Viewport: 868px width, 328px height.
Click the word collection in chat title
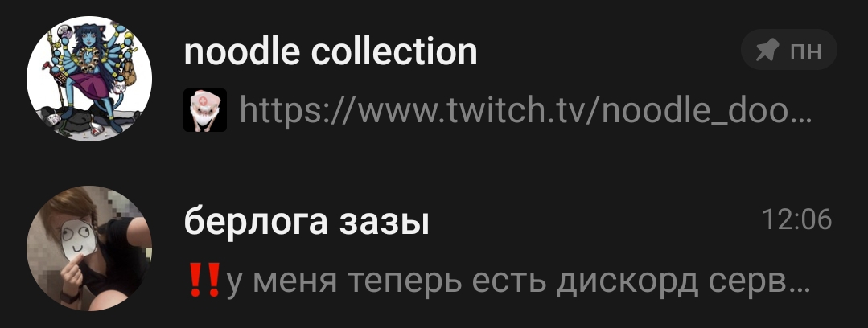coord(394,51)
